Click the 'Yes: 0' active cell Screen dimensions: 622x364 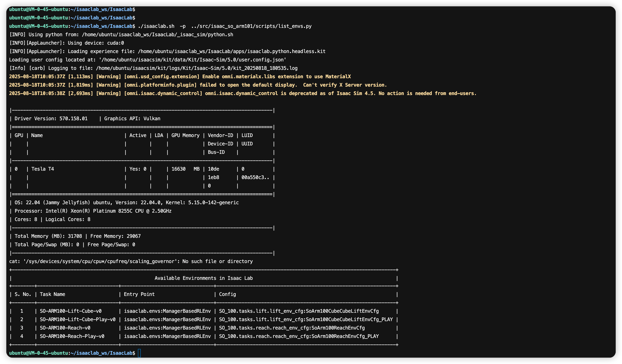point(138,169)
